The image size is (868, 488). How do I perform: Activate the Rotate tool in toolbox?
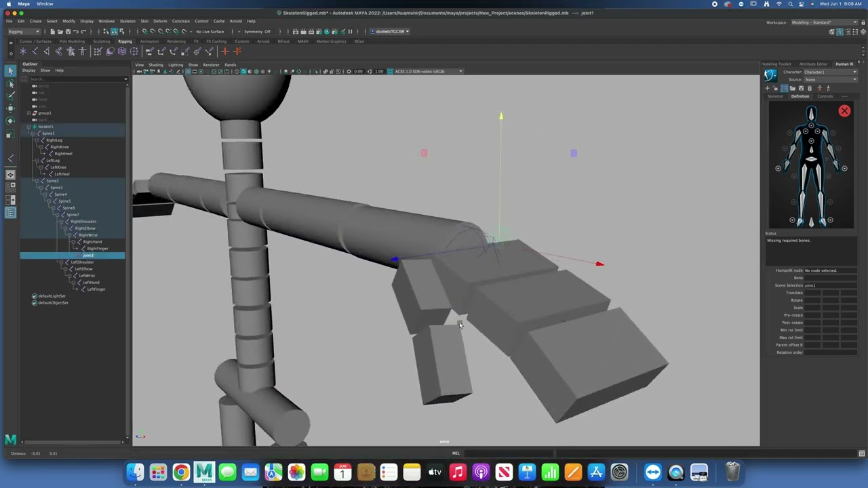click(x=10, y=121)
